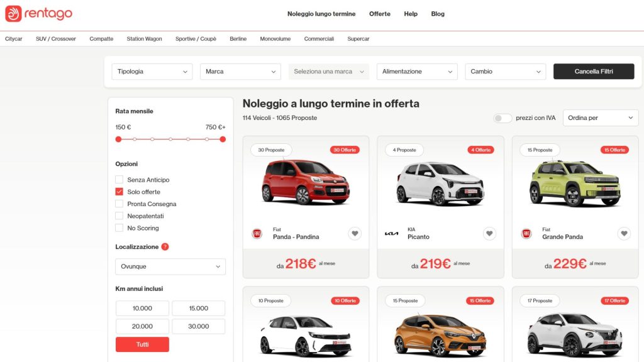The height and width of the screenshot is (362, 644).
Task: Click the Fiat badge on the Grande Panda card
Action: tap(526, 233)
